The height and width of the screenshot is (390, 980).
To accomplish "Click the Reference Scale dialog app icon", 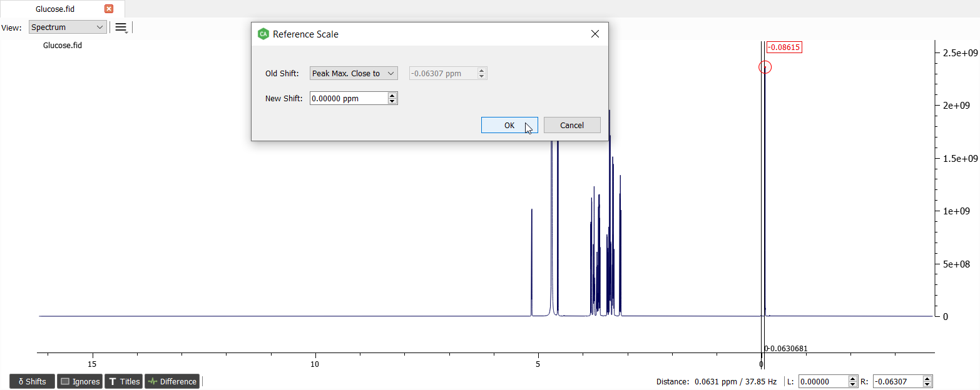I will pyautogui.click(x=263, y=34).
